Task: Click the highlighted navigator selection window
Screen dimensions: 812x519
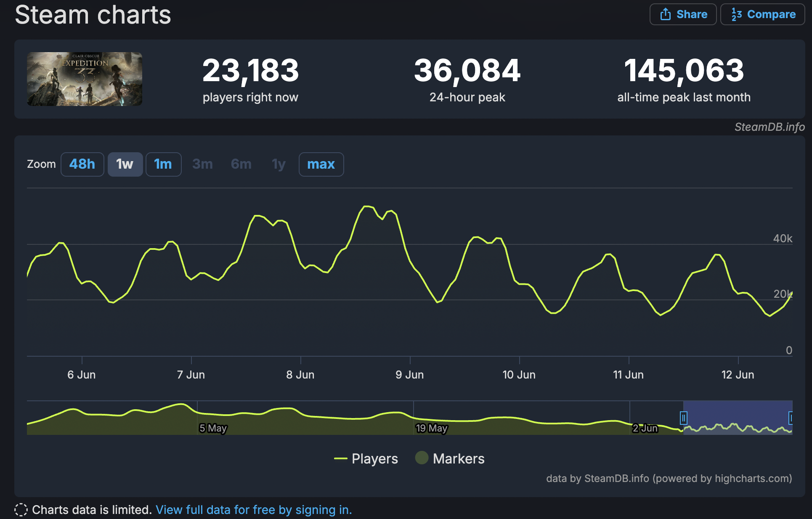Action: pyautogui.click(x=738, y=418)
